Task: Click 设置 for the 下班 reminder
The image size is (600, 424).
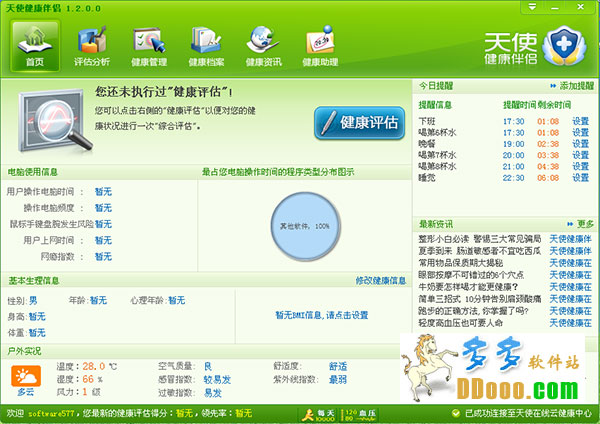Action: [x=580, y=121]
